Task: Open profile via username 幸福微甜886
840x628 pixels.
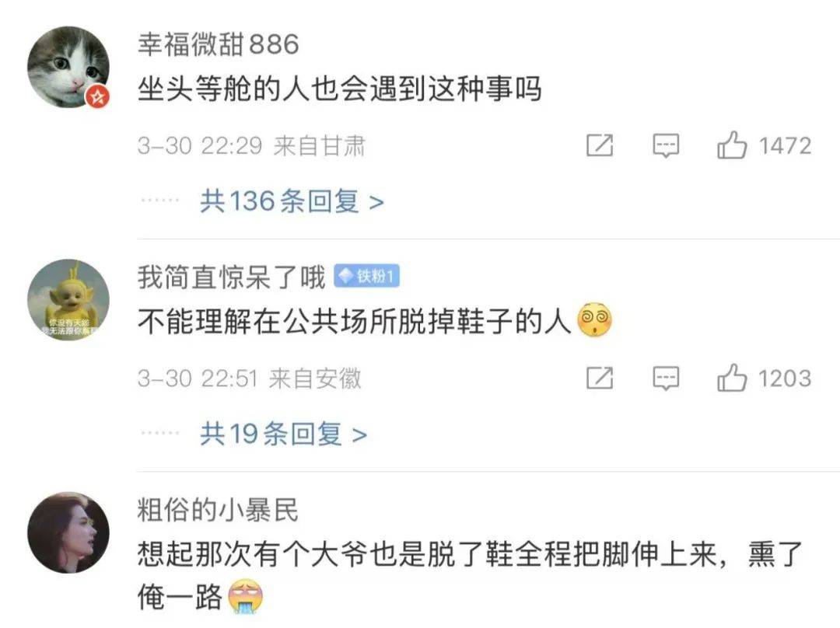Action: point(218,44)
